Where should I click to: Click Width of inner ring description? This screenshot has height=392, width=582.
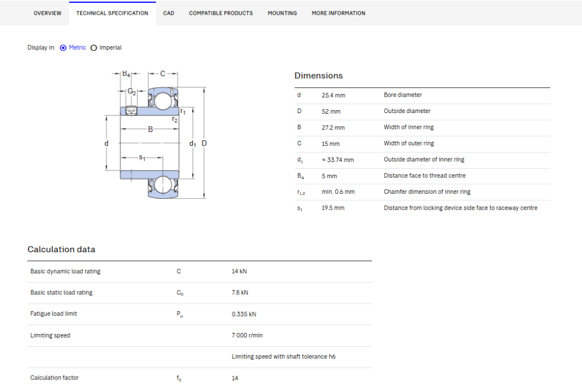[409, 127]
